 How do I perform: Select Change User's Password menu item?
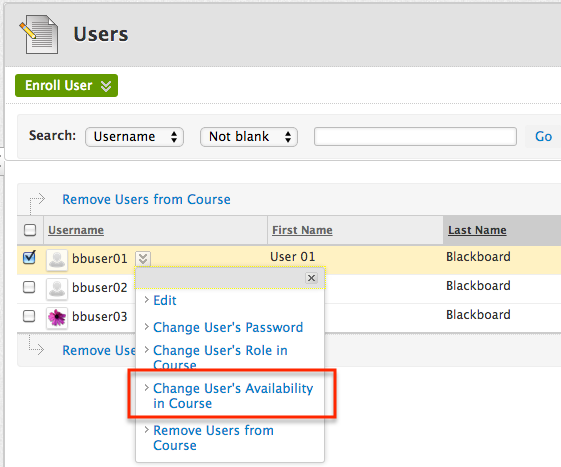(x=228, y=327)
